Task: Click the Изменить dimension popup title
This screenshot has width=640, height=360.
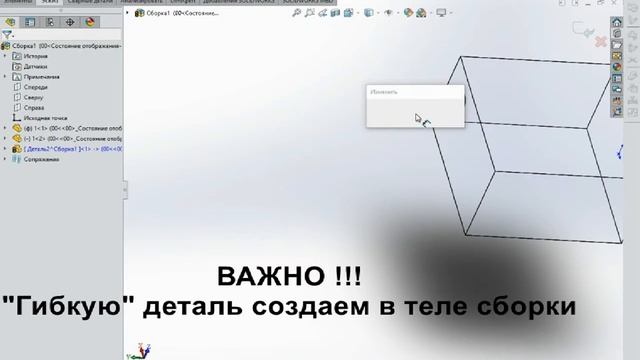Action: [384, 92]
